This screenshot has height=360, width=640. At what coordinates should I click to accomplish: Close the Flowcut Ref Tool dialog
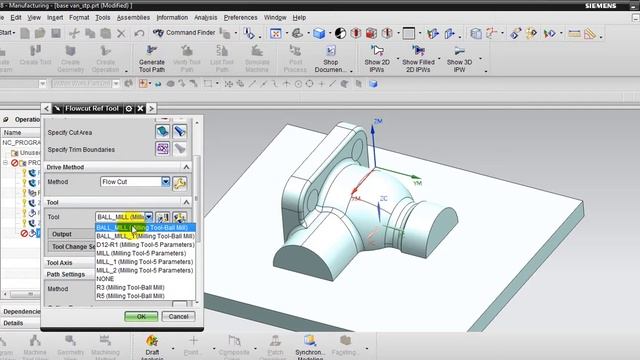tap(140, 109)
